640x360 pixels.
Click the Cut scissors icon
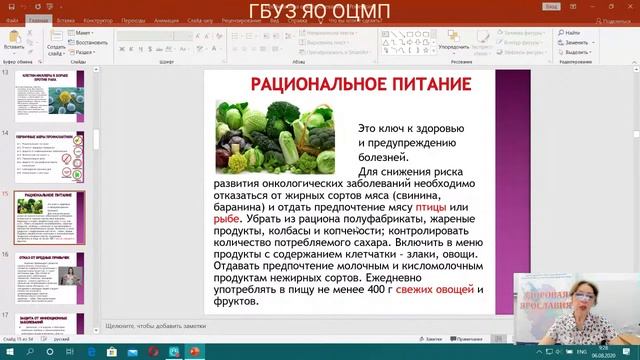[30, 33]
